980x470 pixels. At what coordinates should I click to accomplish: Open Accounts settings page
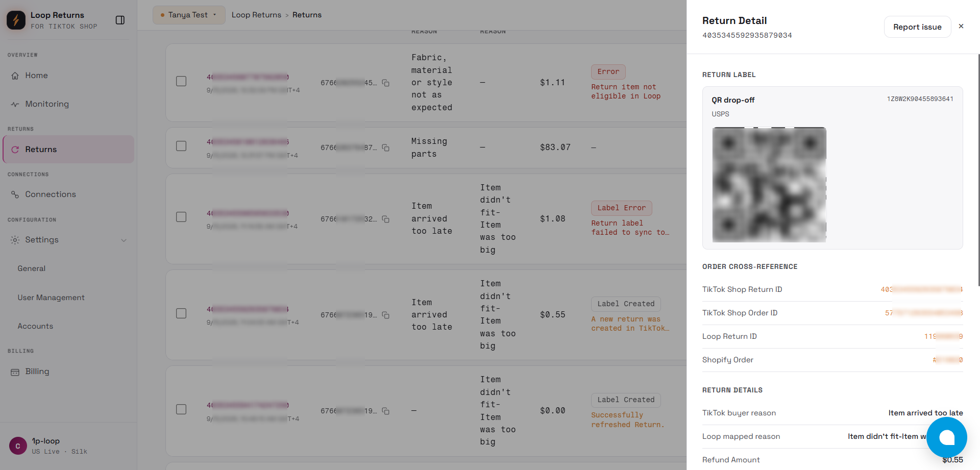pos(35,326)
